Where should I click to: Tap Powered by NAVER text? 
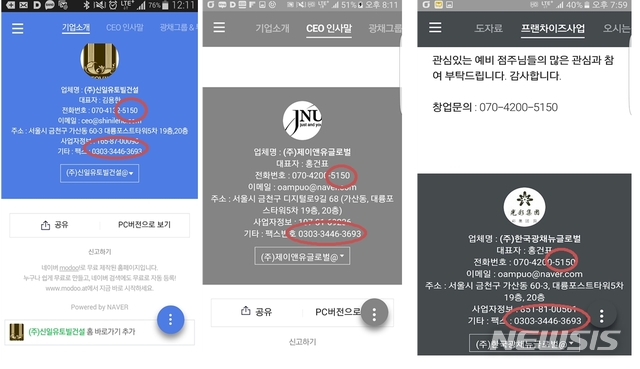100,307
